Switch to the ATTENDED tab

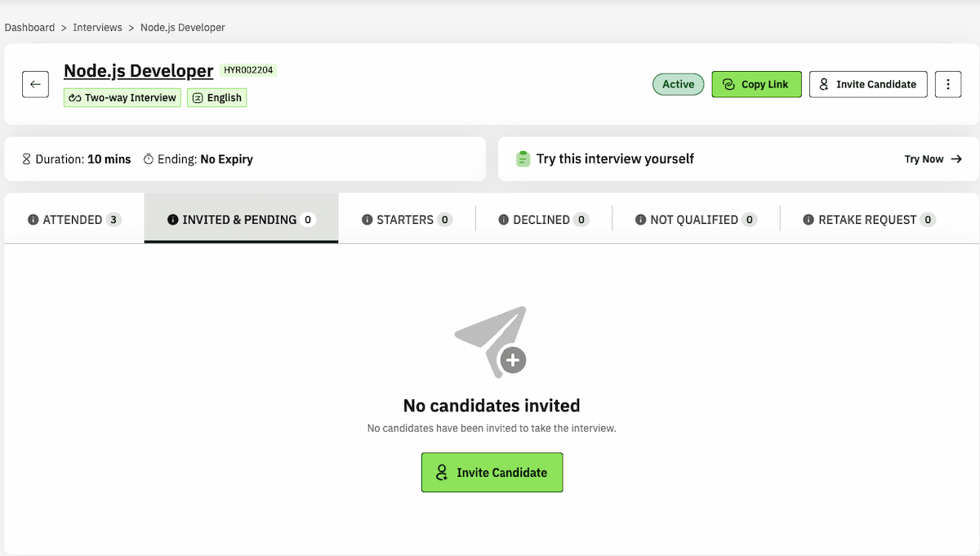(73, 220)
